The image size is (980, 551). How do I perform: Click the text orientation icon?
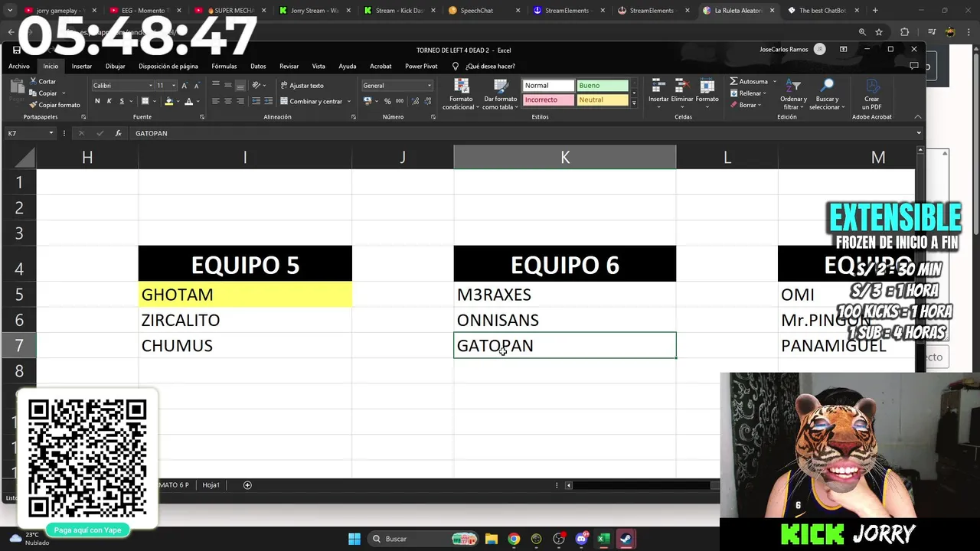[x=256, y=85]
